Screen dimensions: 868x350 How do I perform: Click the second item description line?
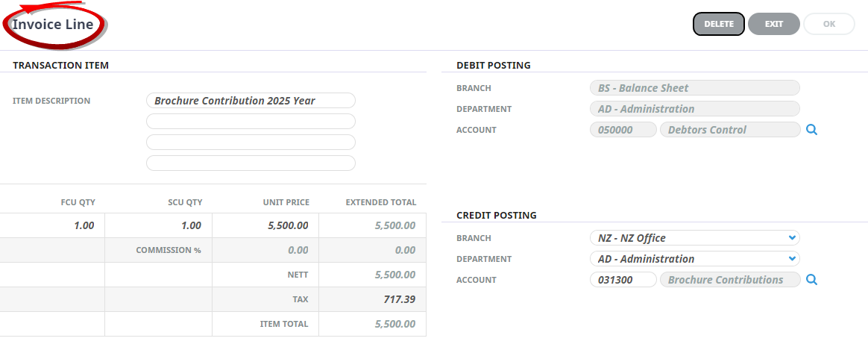pos(251,122)
